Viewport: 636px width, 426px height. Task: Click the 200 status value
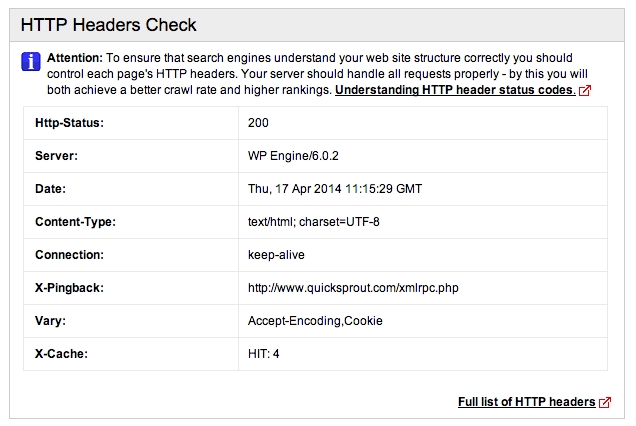pyautogui.click(x=258, y=123)
